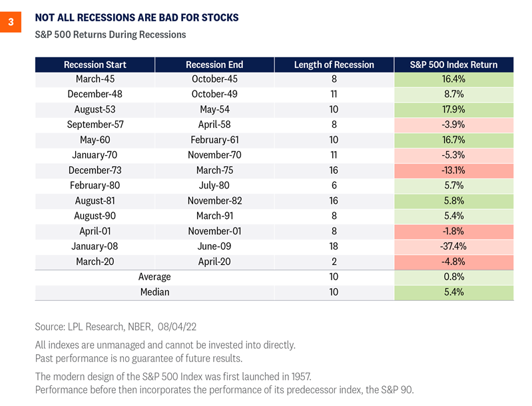Select the green 17.9% return cell
Viewport: 532px width, 406px height.
pyautogui.click(x=453, y=109)
